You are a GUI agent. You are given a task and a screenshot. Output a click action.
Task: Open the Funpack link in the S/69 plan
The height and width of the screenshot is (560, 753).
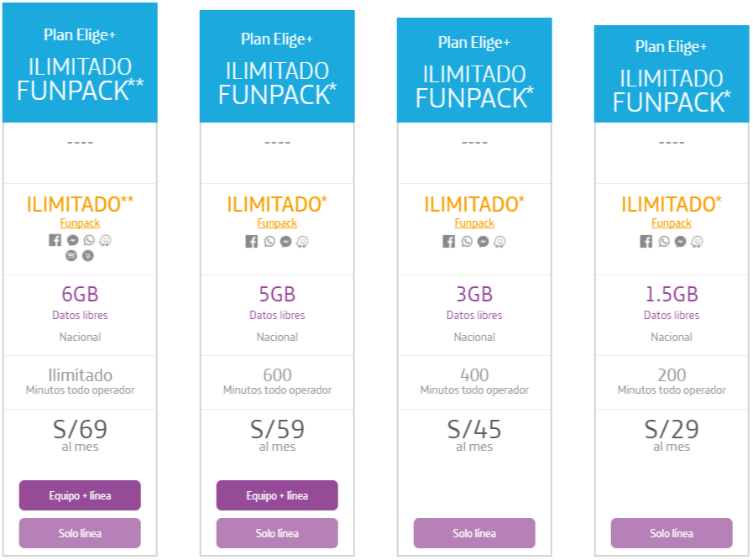(x=80, y=222)
